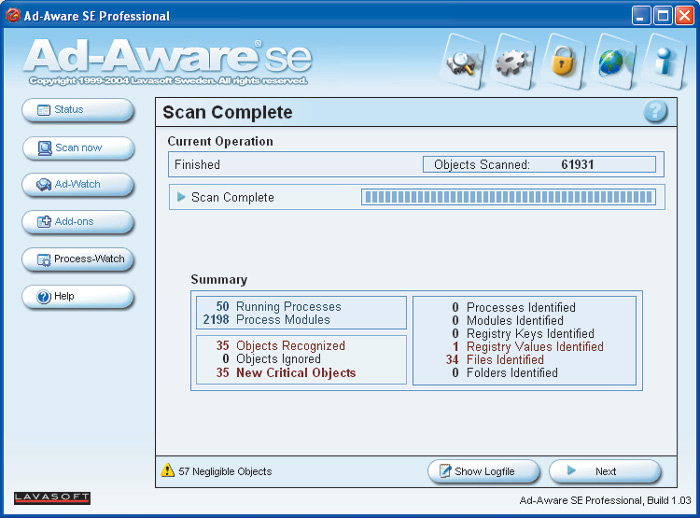
Task: Close the Ad-Aware window
Action: pos(684,16)
